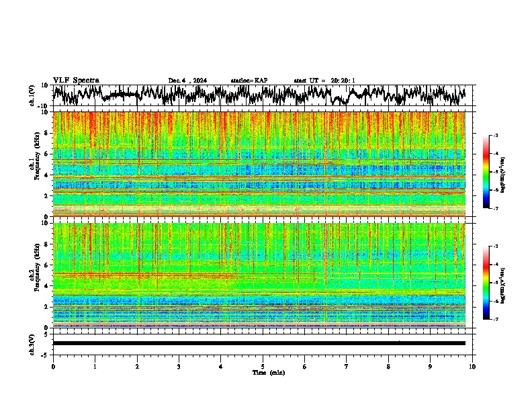Viewport: 532px width, 411px height.
Task: Click the ch.1(V) waveform axis label
Action: point(32,95)
